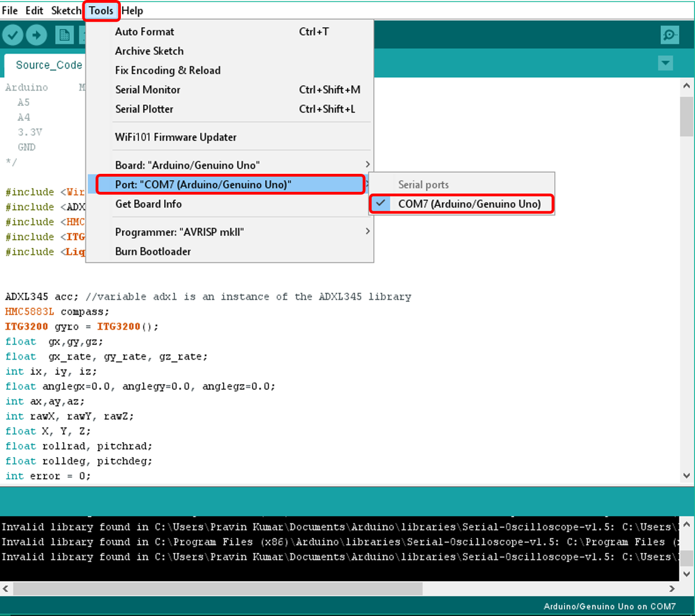Open the editor tab dropdown arrow

point(665,63)
